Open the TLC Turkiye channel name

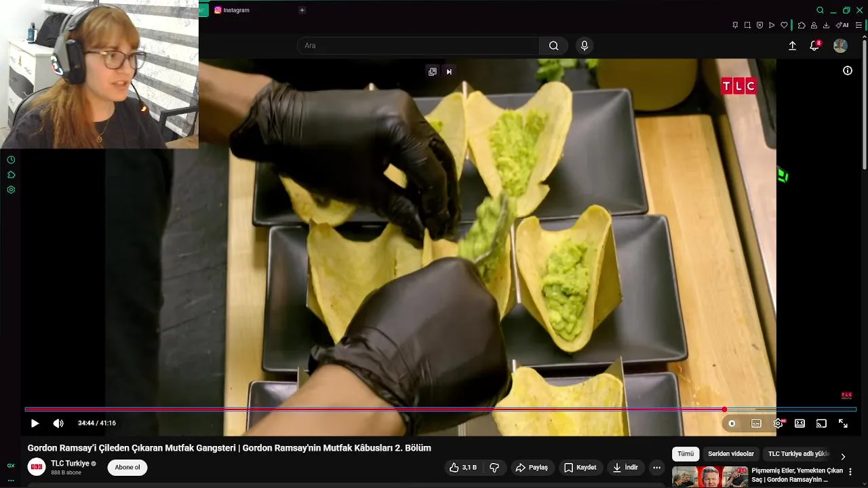pyautogui.click(x=70, y=464)
